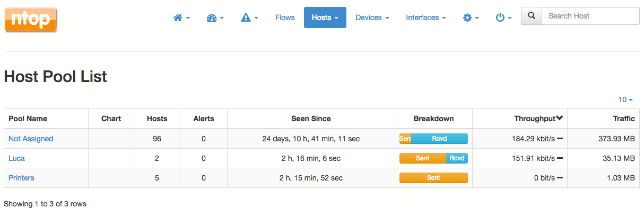Open the home icon menu
Image resolution: width=644 pixels, height=217 pixels.
181,17
